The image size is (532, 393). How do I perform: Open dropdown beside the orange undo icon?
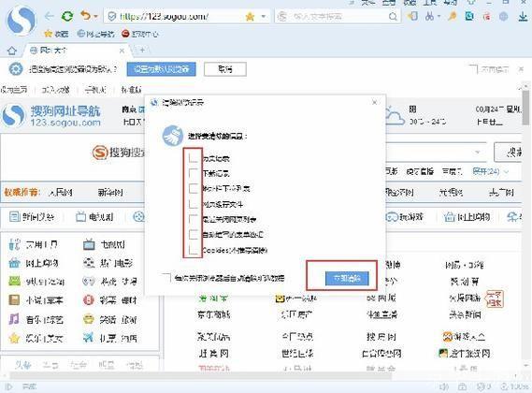(95, 16)
